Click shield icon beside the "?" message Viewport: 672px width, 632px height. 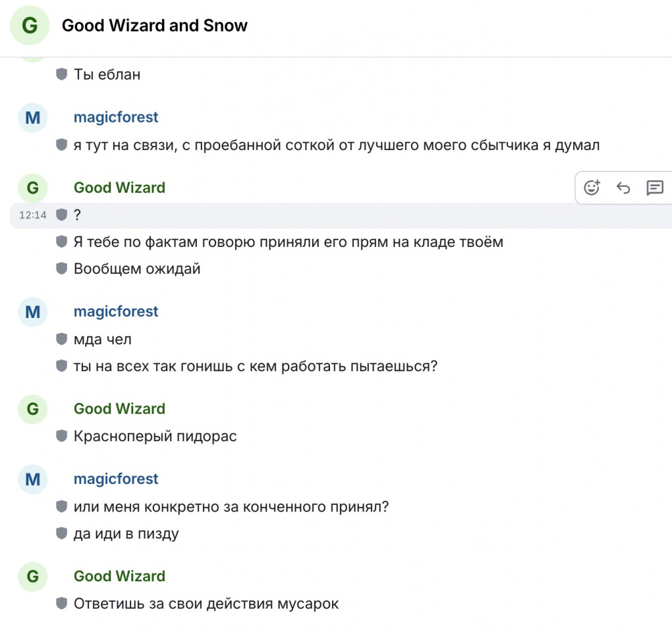tap(62, 215)
